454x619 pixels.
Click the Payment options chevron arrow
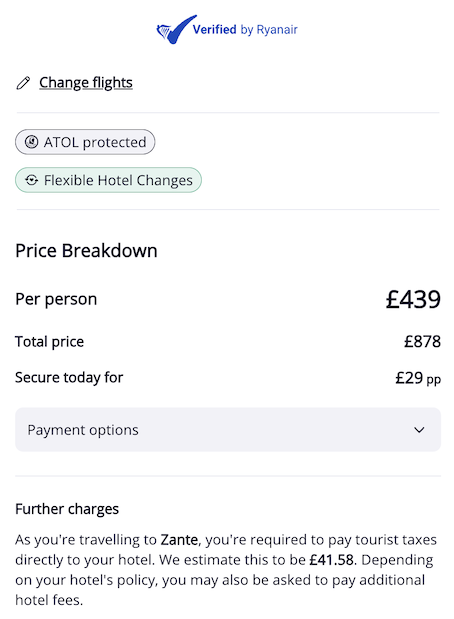(x=419, y=430)
